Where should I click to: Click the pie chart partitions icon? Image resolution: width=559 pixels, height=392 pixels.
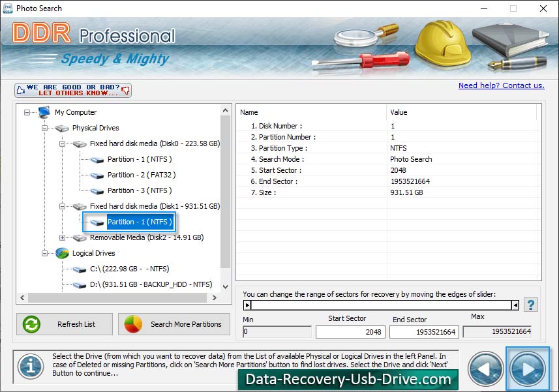coord(133,324)
